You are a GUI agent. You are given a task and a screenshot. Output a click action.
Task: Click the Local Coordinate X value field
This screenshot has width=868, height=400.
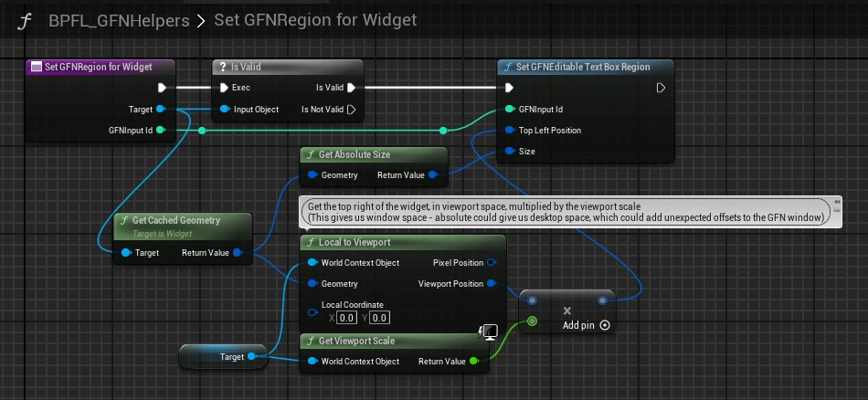(x=346, y=318)
